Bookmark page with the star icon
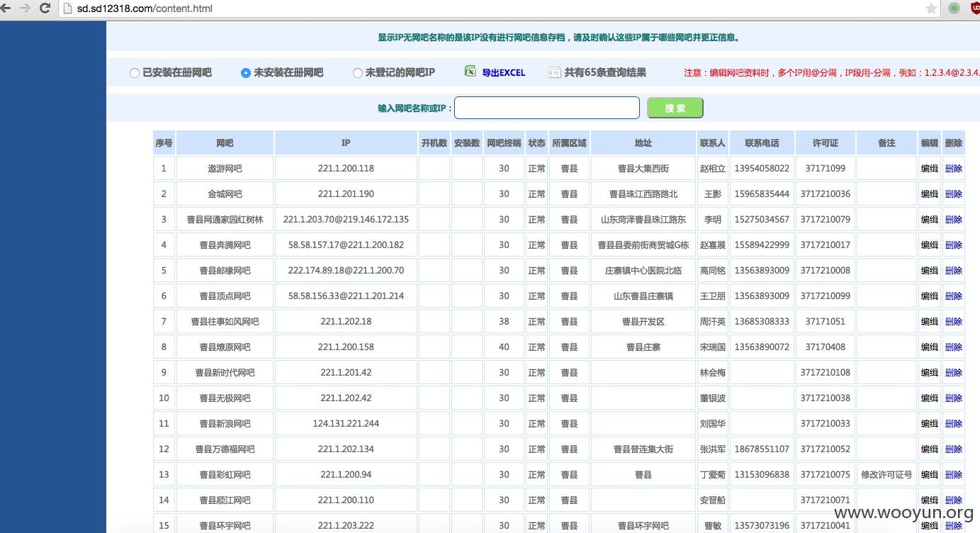Viewport: 980px width, 533px height. click(931, 9)
